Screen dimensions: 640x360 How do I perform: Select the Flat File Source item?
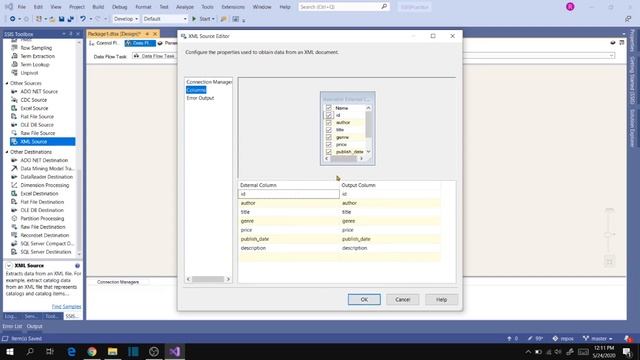[37, 117]
